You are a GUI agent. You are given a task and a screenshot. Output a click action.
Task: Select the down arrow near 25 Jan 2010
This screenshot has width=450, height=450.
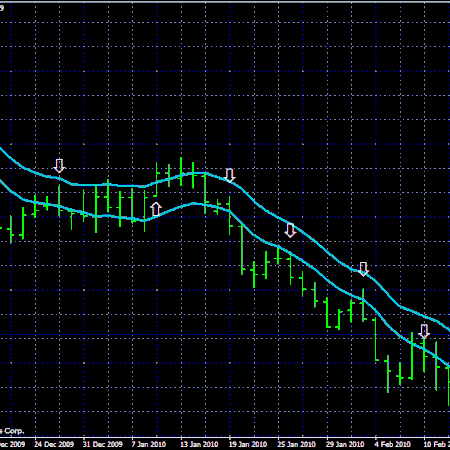point(290,230)
